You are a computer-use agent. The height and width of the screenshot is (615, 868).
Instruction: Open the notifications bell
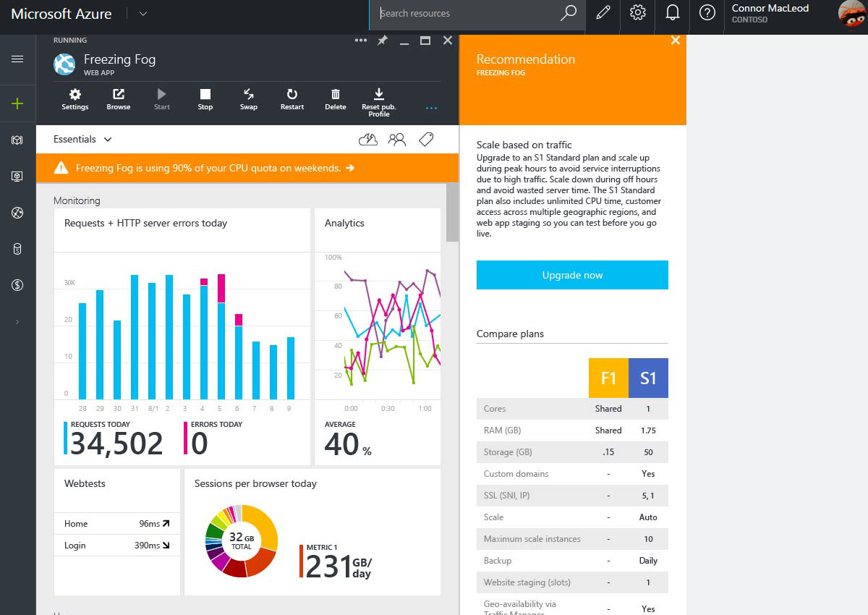pos(673,13)
